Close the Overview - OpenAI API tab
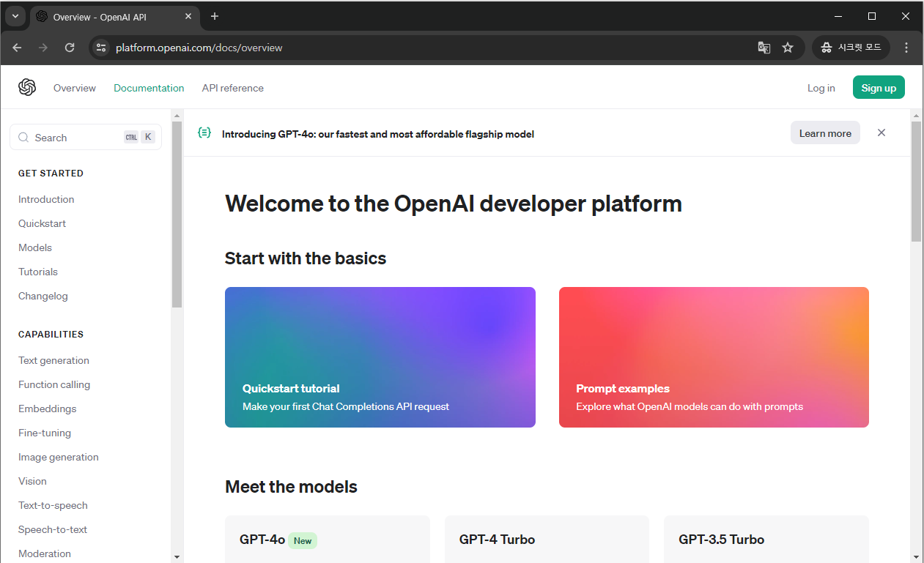924x563 pixels. [188, 16]
